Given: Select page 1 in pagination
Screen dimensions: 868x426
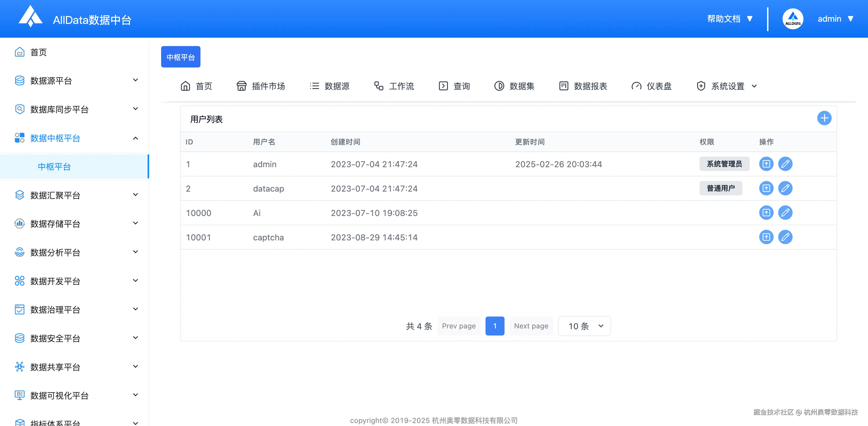Looking at the screenshot, I should 495,326.
